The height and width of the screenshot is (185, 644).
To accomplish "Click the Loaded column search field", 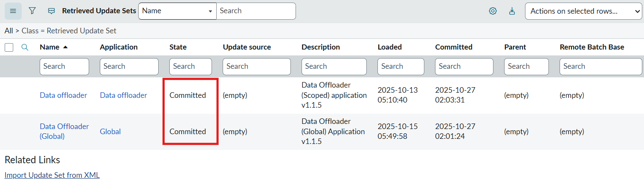I will tap(401, 67).
